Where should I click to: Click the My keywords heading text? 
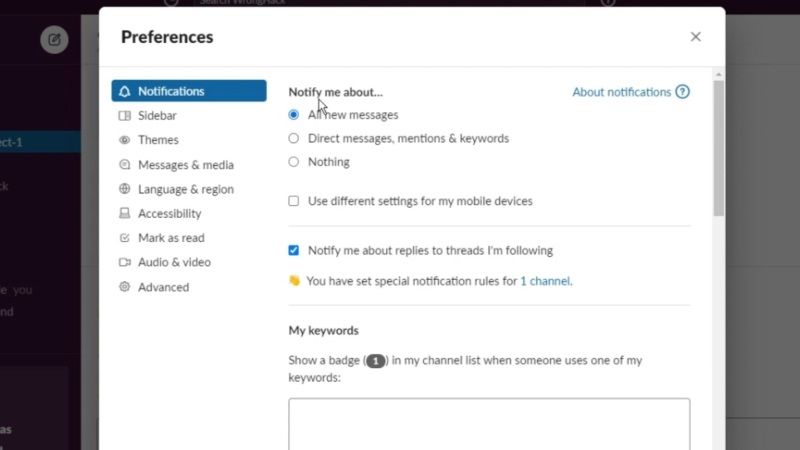pos(323,331)
